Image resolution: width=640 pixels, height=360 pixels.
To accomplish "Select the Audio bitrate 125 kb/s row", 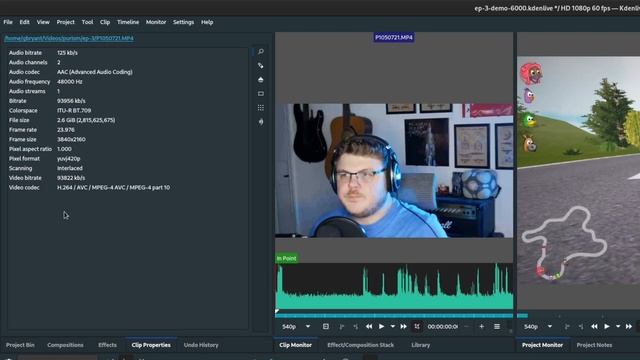I will [x=128, y=53].
